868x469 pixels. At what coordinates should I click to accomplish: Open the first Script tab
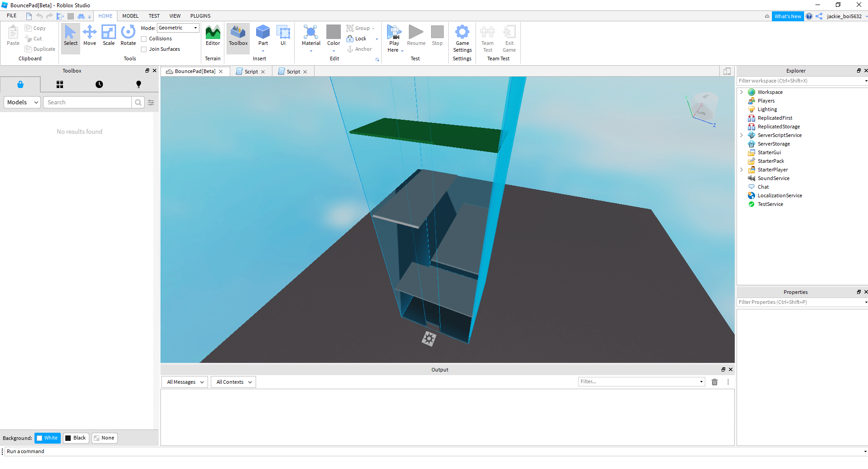click(x=250, y=71)
